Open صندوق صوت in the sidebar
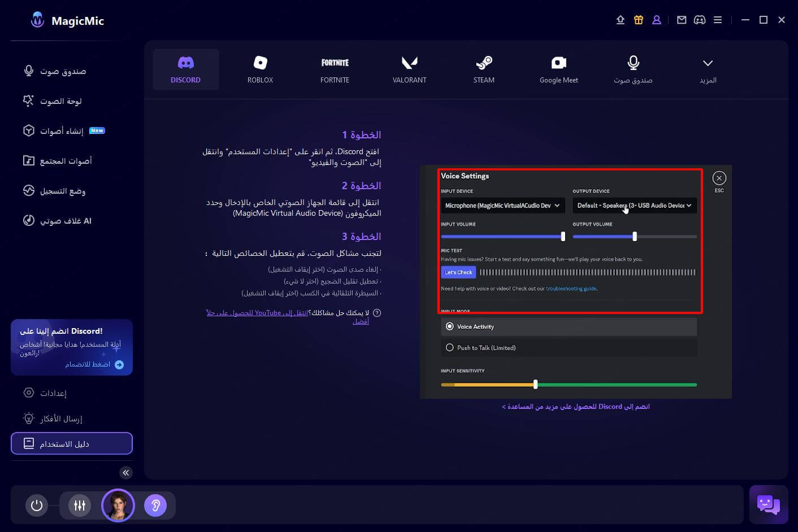 pyautogui.click(x=72, y=71)
